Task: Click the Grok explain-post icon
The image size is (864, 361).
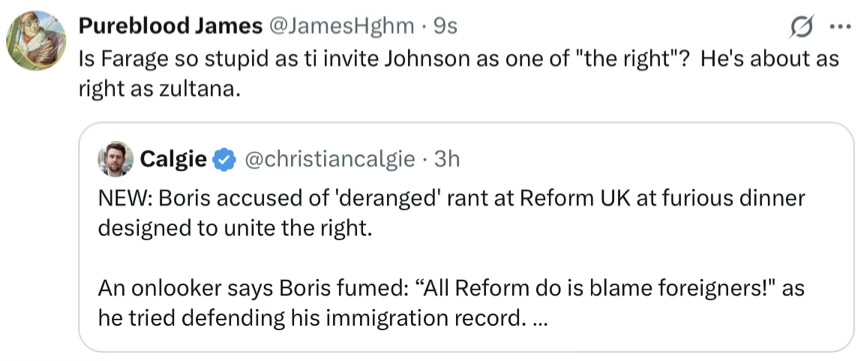Action: coord(801,28)
